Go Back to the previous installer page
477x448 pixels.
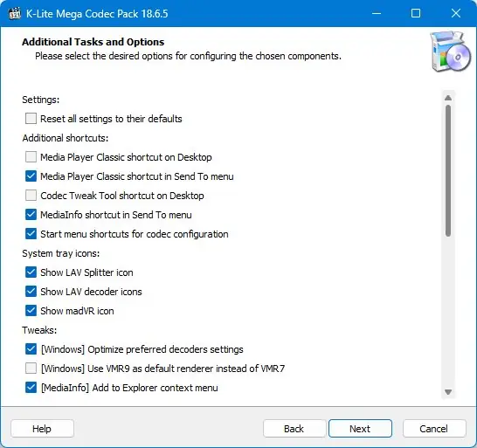pos(294,429)
